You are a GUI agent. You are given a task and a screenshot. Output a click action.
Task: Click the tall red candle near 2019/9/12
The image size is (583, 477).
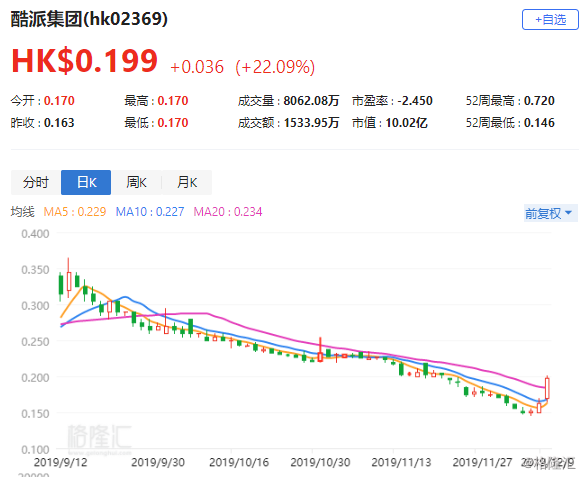pyautogui.click(x=68, y=278)
